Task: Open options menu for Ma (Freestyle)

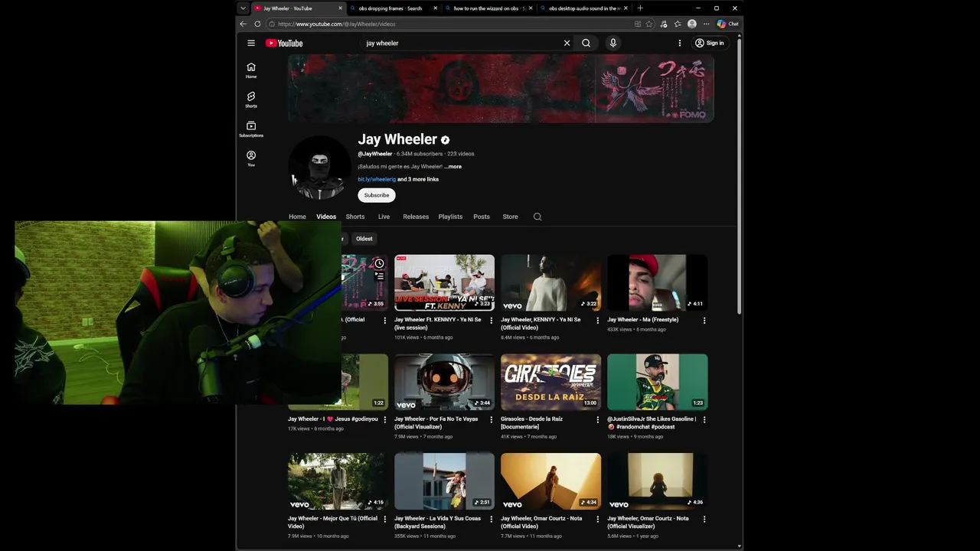Action: (x=704, y=321)
